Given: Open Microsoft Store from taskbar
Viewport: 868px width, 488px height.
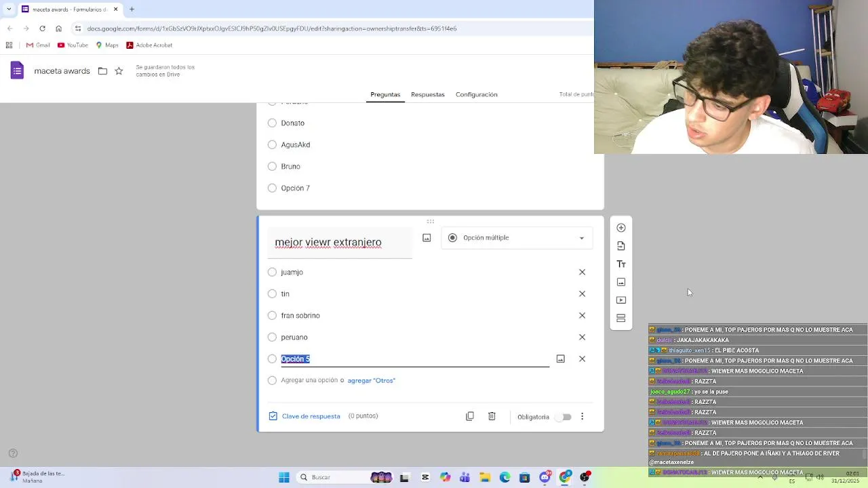Looking at the screenshot, I should (x=524, y=477).
